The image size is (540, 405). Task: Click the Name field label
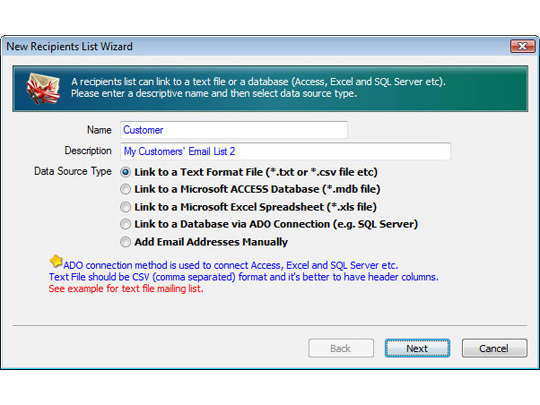(99, 130)
